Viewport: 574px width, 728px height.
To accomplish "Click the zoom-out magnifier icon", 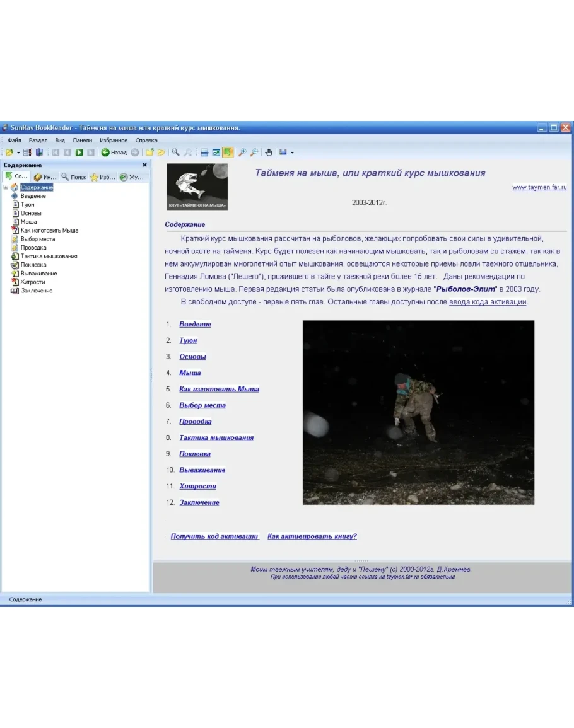I will click(254, 153).
